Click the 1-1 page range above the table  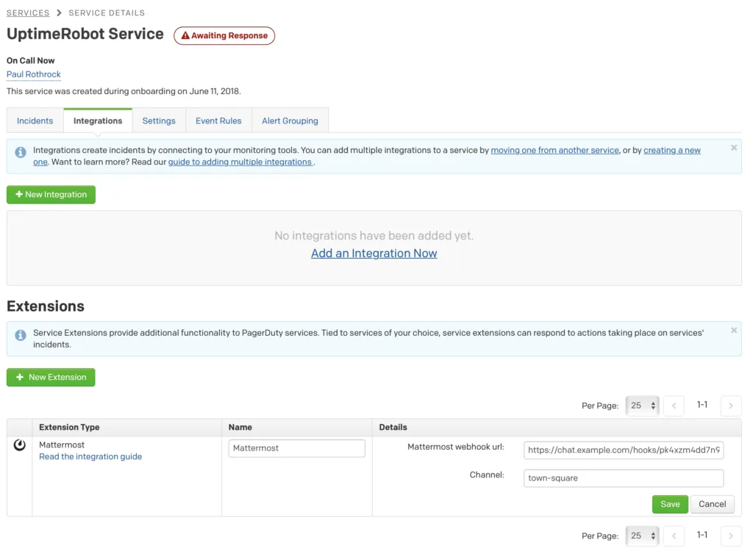coord(702,405)
